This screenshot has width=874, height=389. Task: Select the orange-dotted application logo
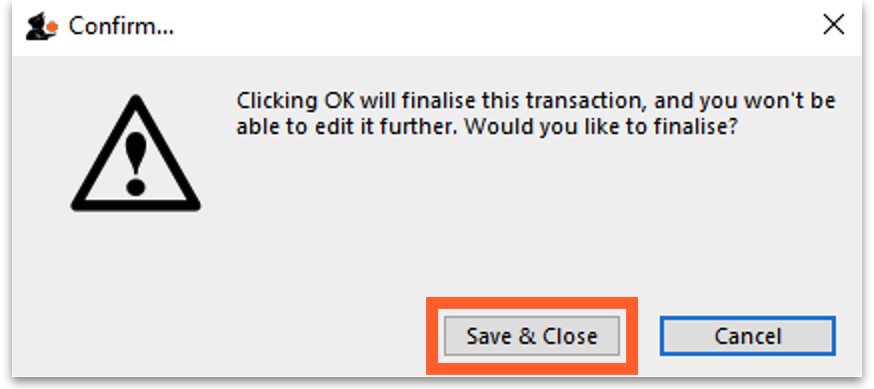[x=41, y=26]
